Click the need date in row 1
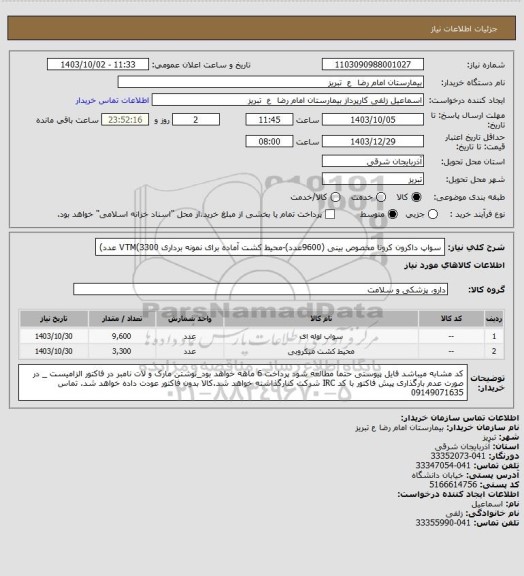This screenshot has width=524, height=576. tap(54, 336)
